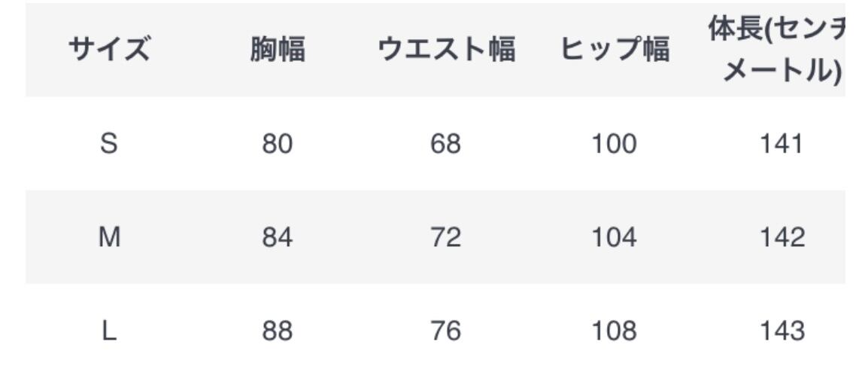Click the 体長 value 143 for size L
868x381 pixels.
(782, 331)
